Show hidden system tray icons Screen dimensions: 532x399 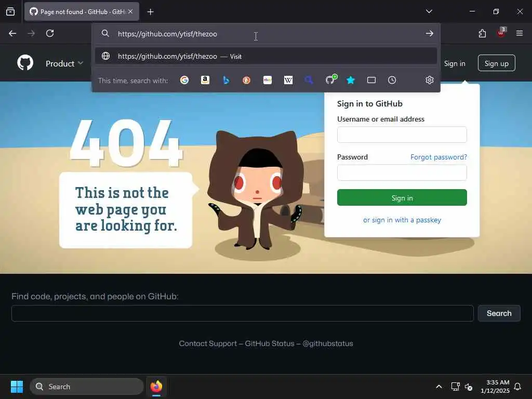(x=438, y=387)
